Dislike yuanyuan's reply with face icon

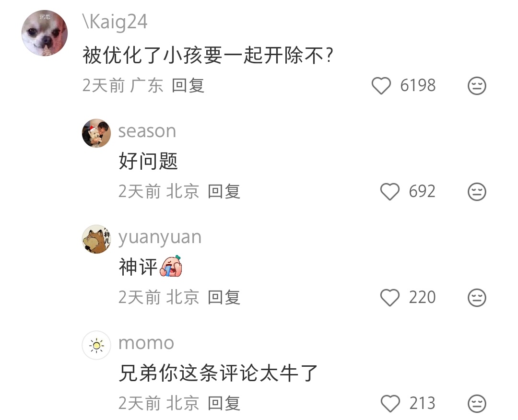(477, 297)
